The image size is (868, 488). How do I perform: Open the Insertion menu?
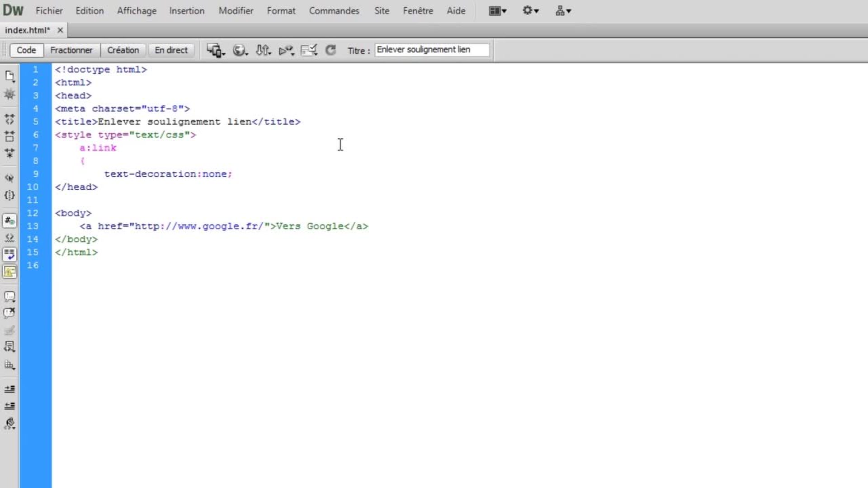(187, 11)
